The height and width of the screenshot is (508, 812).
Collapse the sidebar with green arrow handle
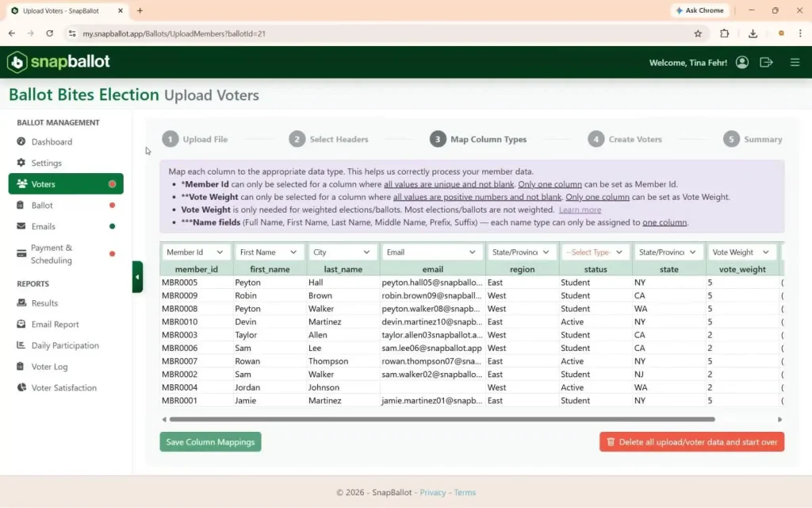pyautogui.click(x=137, y=277)
